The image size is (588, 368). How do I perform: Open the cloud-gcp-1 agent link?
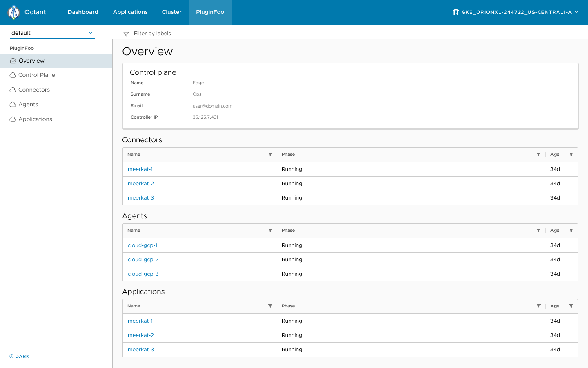pos(143,245)
